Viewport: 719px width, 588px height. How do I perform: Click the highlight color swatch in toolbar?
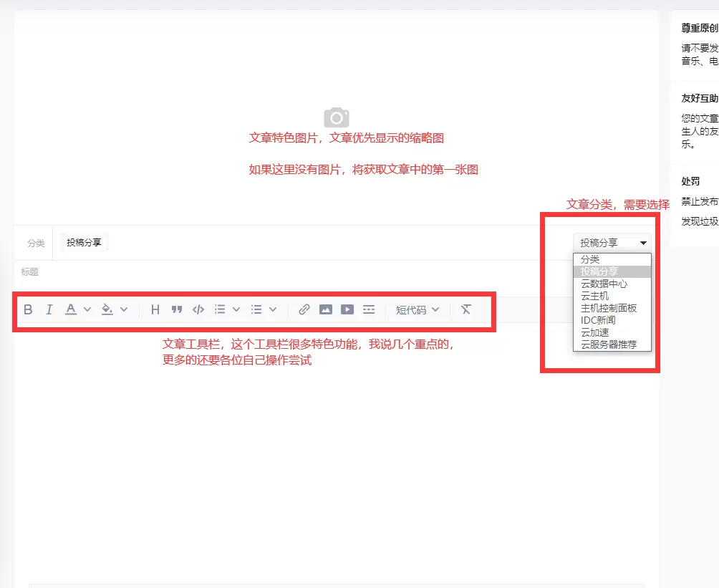[x=107, y=309]
